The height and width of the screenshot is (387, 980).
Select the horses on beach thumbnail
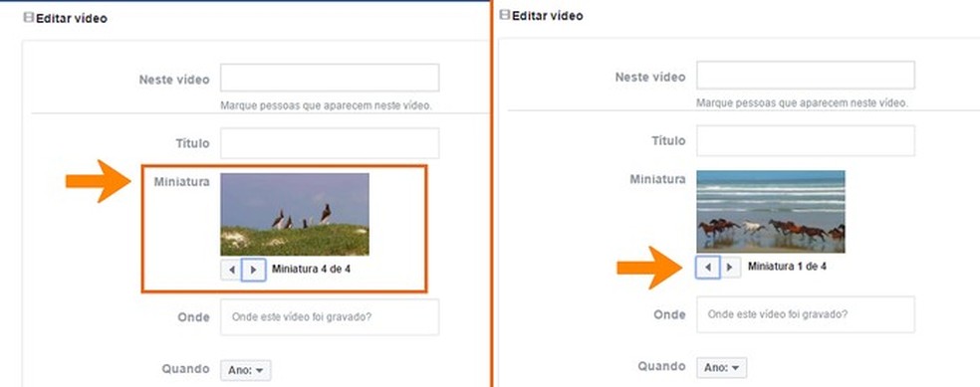click(771, 212)
